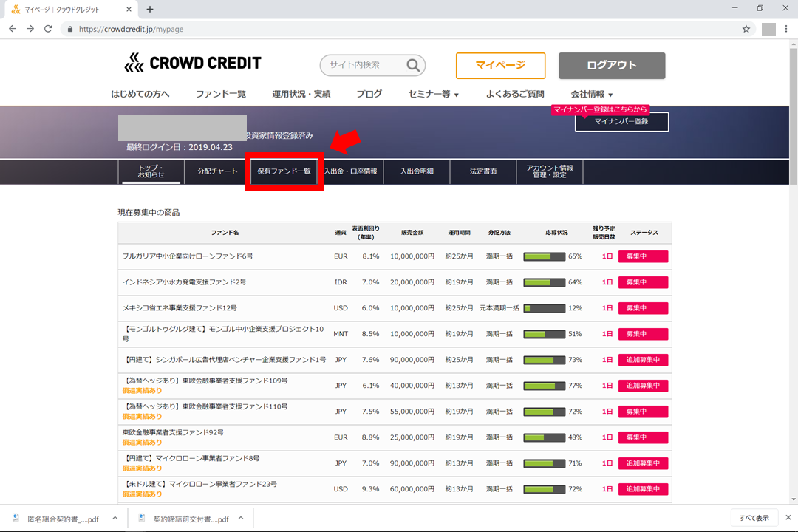Screen dimensions: 798x532
Task: Click the lock icon in address bar
Action: (70, 30)
